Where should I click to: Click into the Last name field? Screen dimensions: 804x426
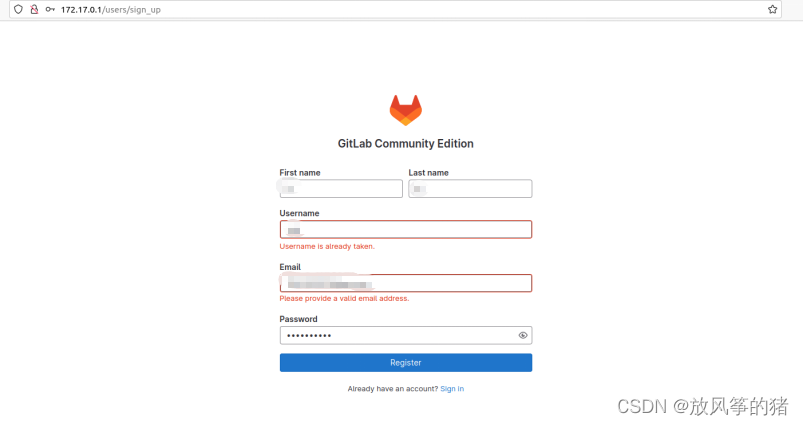[470, 189]
